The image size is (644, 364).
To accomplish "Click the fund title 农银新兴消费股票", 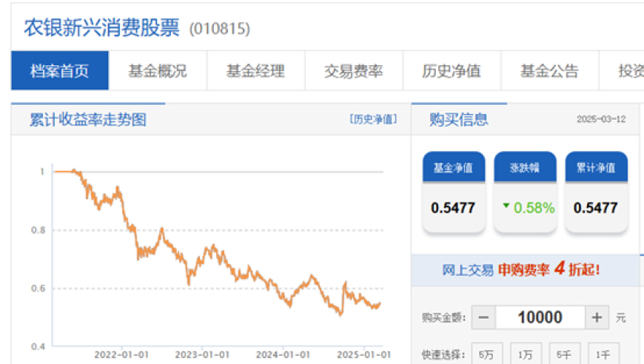I will point(102,28).
